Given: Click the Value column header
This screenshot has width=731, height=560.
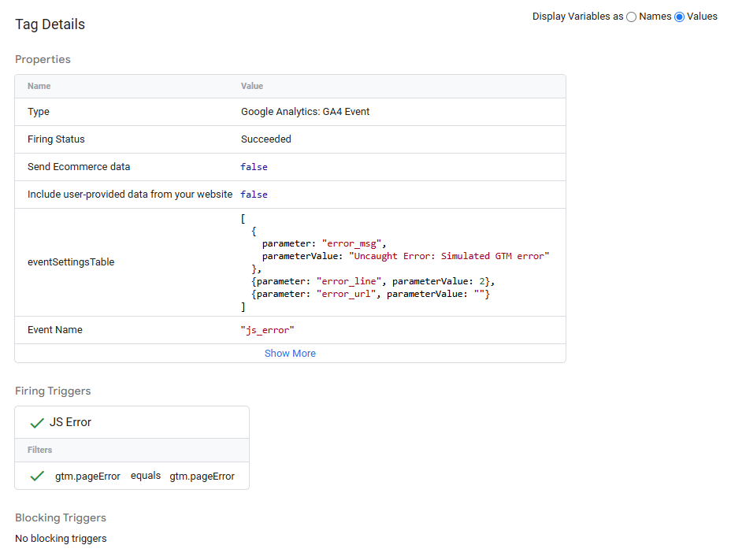Looking at the screenshot, I should 252,86.
